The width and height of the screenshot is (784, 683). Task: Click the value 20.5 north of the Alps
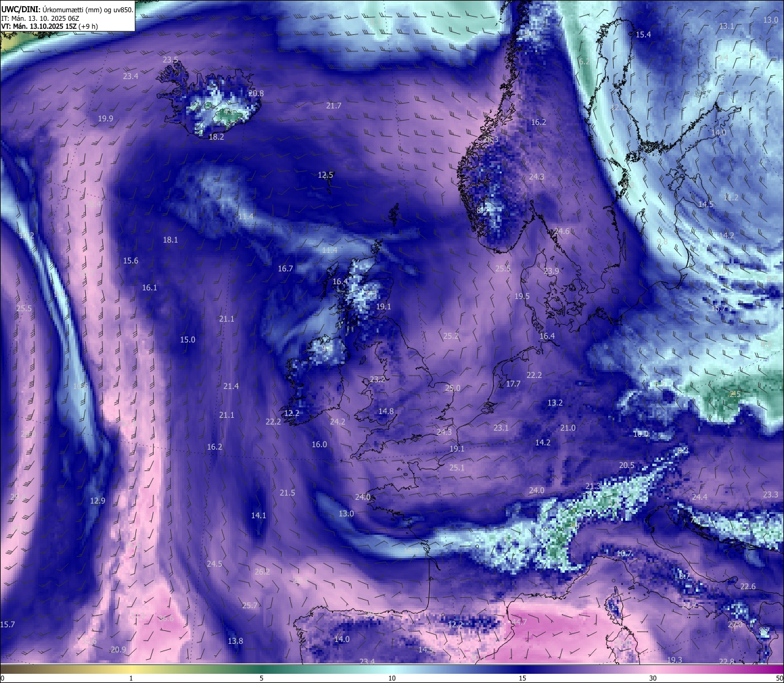point(627,466)
